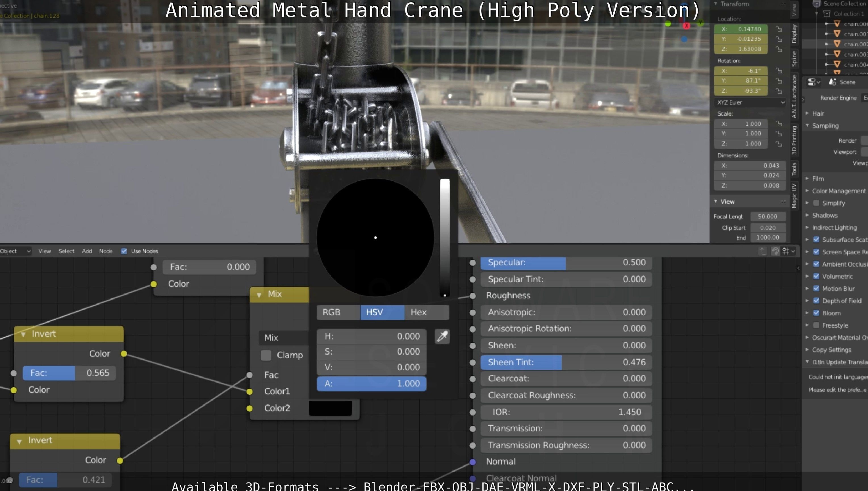The image size is (868, 491).
Task: Open the Node menu in node editor
Action: pyautogui.click(x=106, y=251)
